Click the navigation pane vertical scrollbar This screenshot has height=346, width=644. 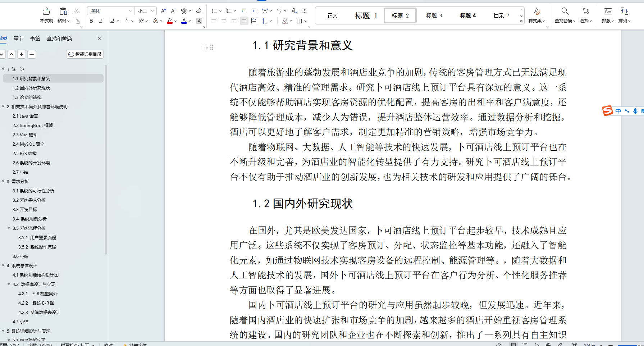(106, 159)
